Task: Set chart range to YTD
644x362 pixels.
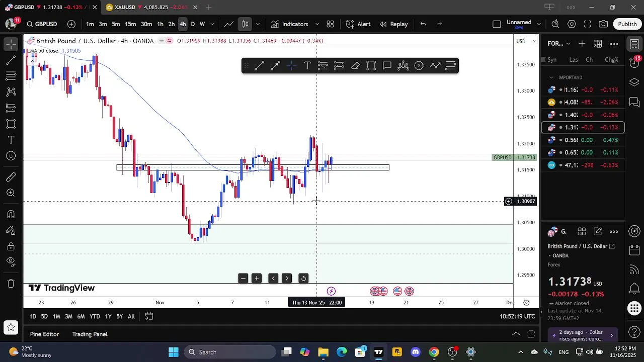Action: (x=95, y=316)
